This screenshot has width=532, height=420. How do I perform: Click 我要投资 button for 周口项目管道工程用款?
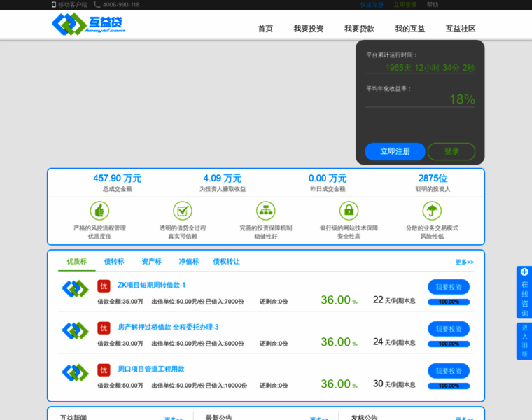[449, 371]
